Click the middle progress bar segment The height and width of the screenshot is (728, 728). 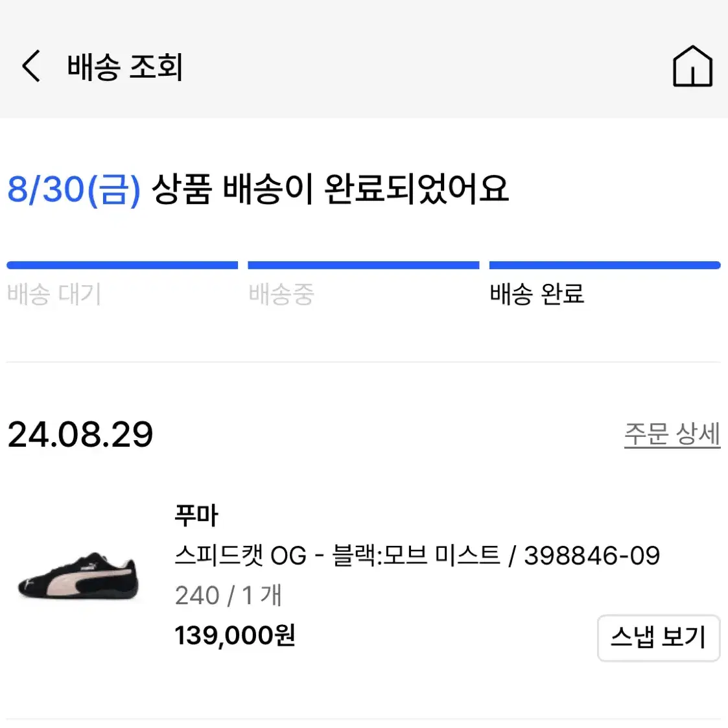pos(364,265)
